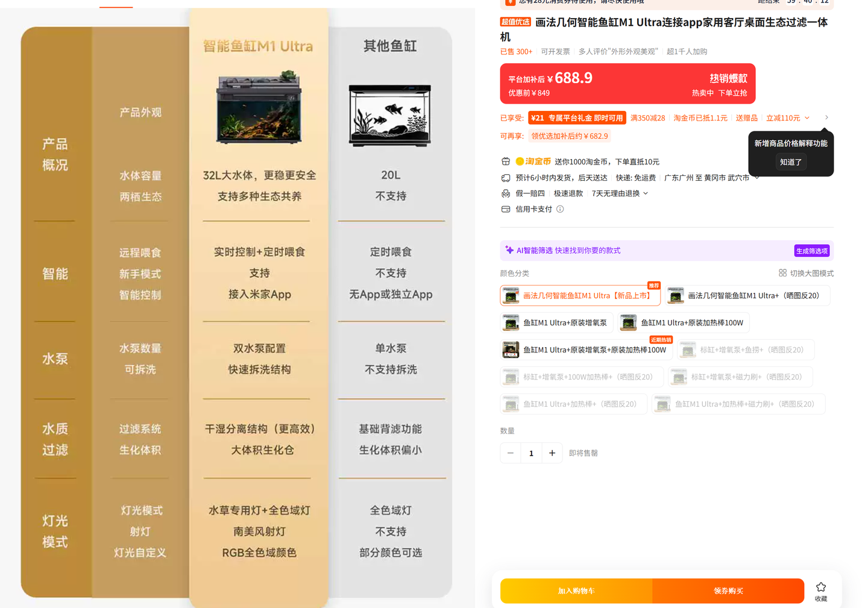This screenshot has height=608, width=868.
Task: Dismiss tooltip with 知道了 button
Action: click(790, 162)
